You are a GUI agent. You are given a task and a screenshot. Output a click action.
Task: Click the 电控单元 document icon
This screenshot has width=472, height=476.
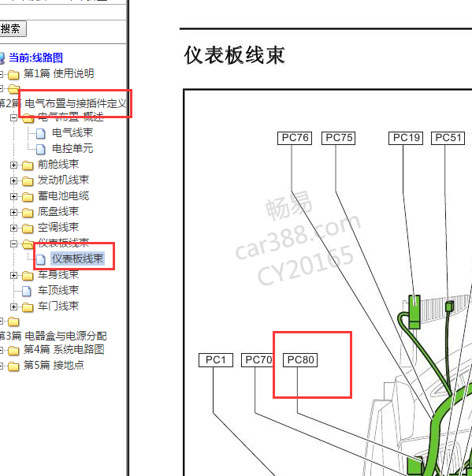pos(41,149)
